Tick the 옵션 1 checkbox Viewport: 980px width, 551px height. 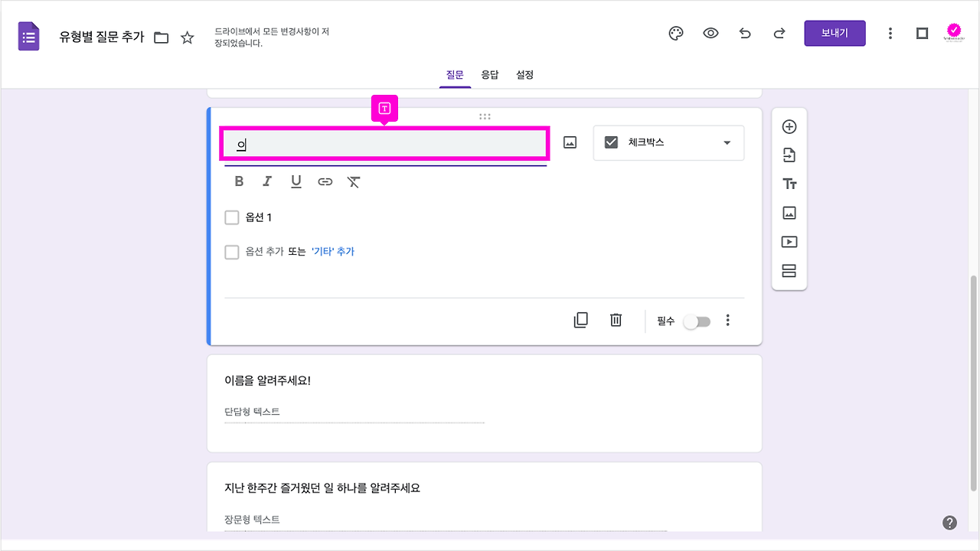click(232, 217)
